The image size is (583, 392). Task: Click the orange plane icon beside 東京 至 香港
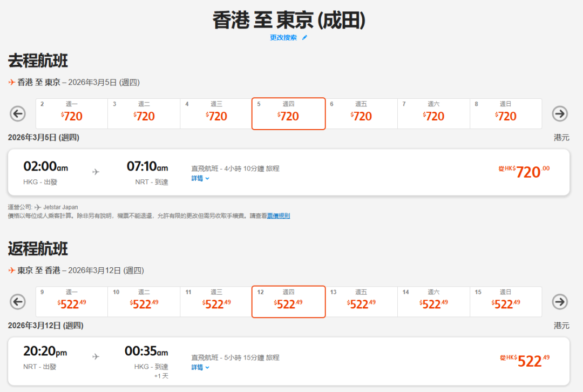click(x=11, y=271)
